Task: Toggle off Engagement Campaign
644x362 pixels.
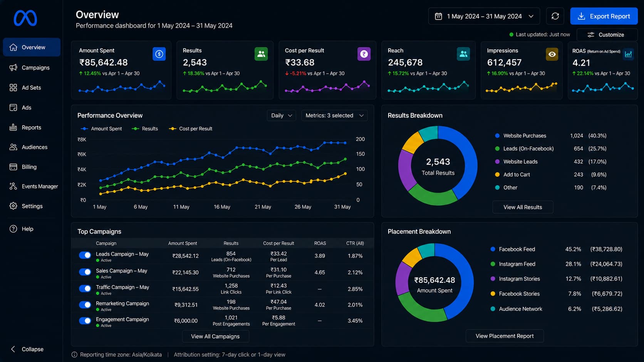Action: pyautogui.click(x=85, y=320)
